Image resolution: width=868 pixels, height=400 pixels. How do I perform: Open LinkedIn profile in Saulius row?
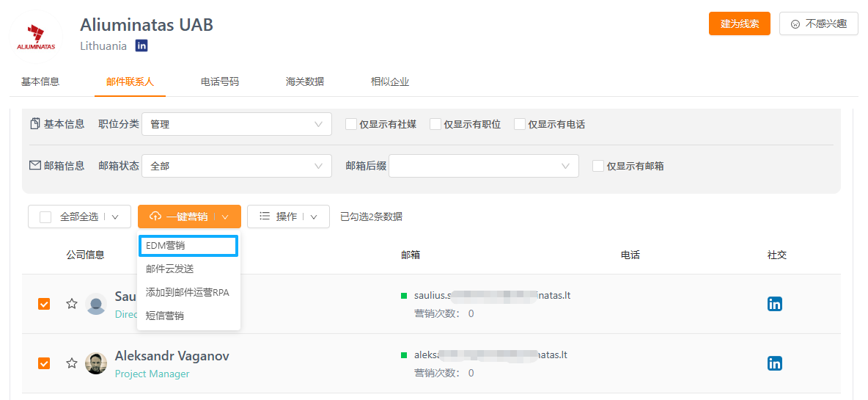[774, 304]
